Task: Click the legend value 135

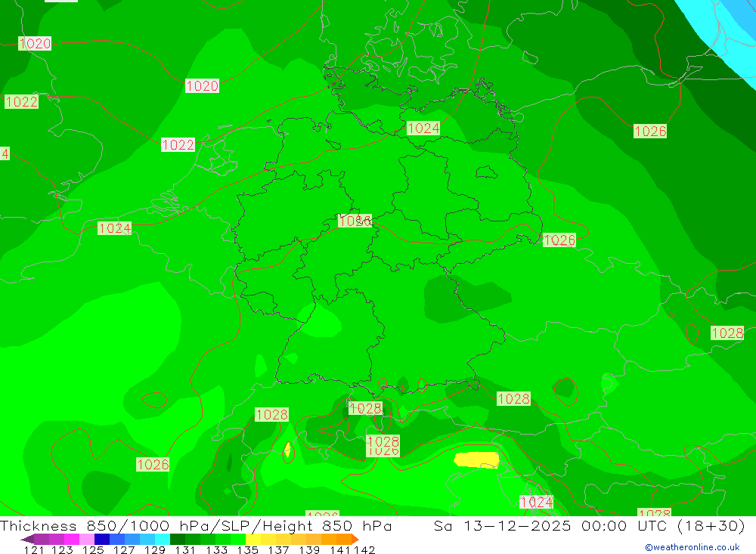Action: [x=247, y=550]
